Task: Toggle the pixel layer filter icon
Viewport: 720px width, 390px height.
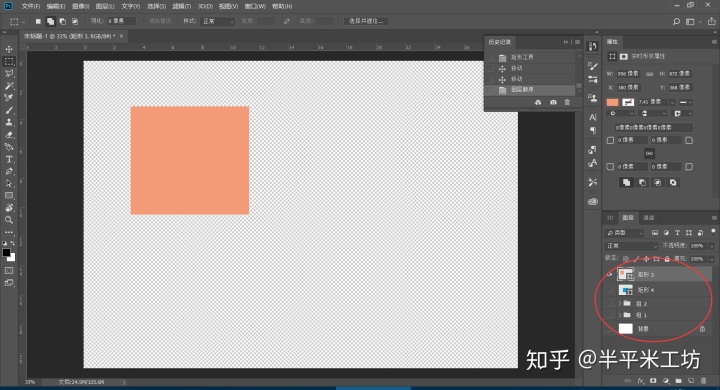Action: [x=655, y=233]
